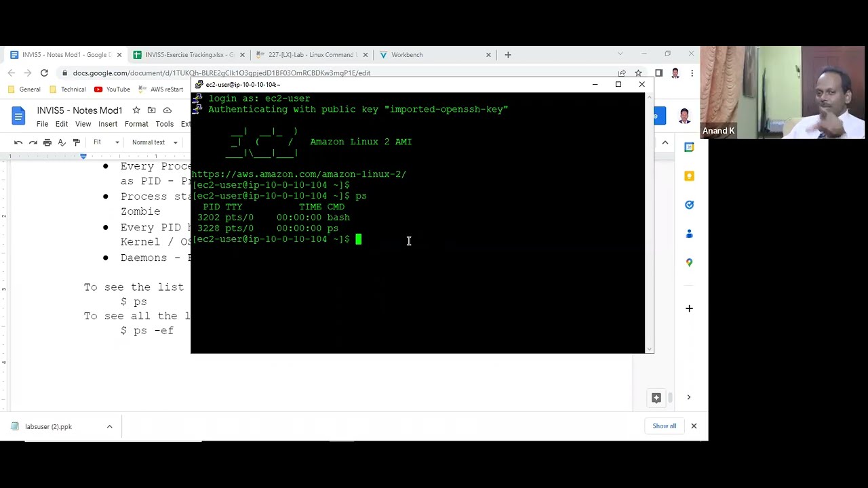The image size is (868, 488).
Task: Open the Normal text style dropdown
Action: (x=155, y=142)
